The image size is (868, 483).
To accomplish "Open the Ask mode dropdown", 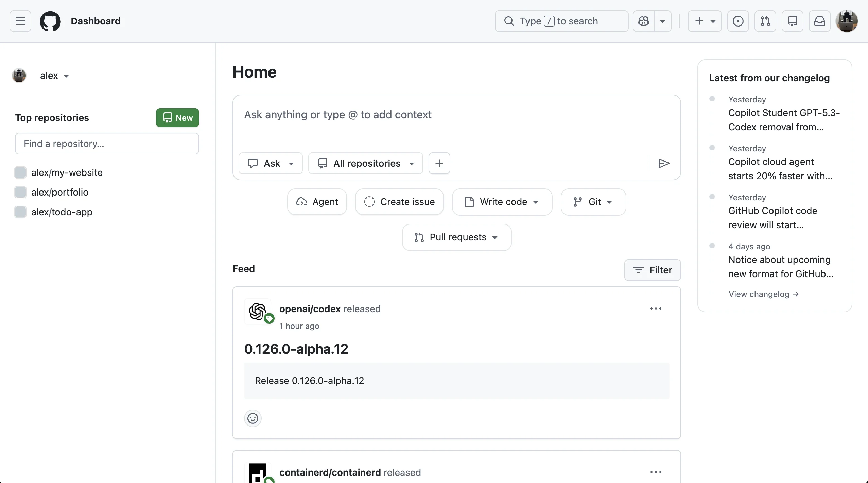I will [271, 163].
